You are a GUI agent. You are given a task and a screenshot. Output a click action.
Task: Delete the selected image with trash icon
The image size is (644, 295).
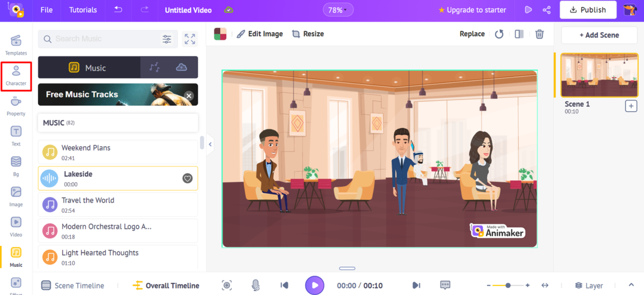539,34
